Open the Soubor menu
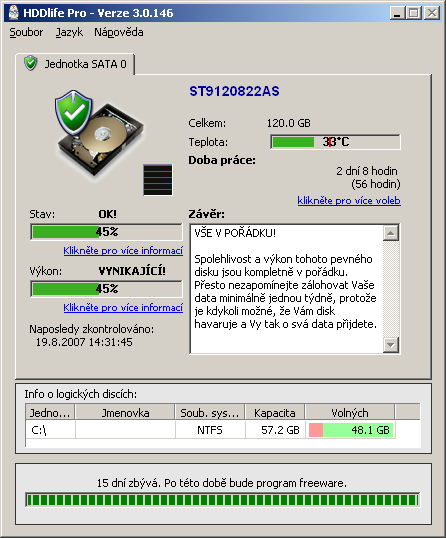This screenshot has height=538, width=446. 26,32
